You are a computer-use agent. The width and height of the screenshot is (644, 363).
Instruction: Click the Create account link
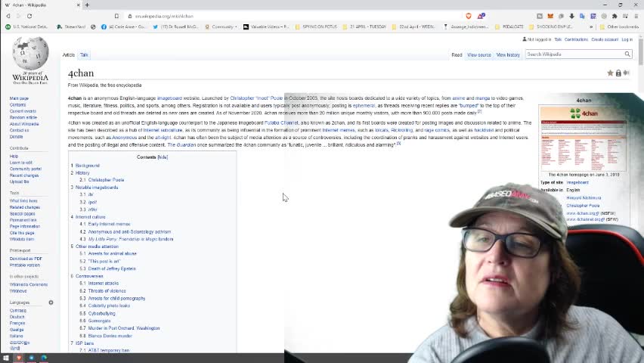pos(605,39)
